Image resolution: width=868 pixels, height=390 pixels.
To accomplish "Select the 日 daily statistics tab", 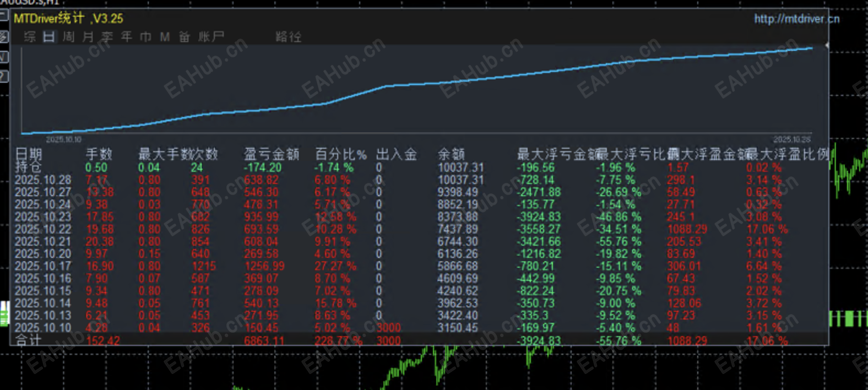I will pyautogui.click(x=49, y=37).
